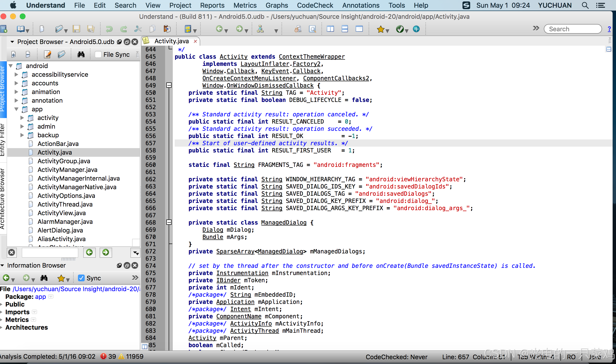The image size is (616, 364).
Task: Uncheck the Sync checkbox in Information Browser
Action: [x=81, y=278]
